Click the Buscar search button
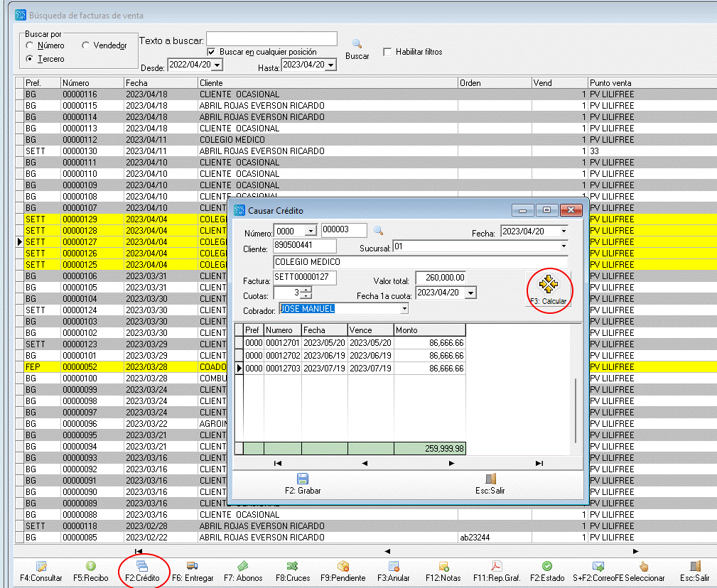This screenshot has width=717, height=588. pyautogui.click(x=357, y=48)
